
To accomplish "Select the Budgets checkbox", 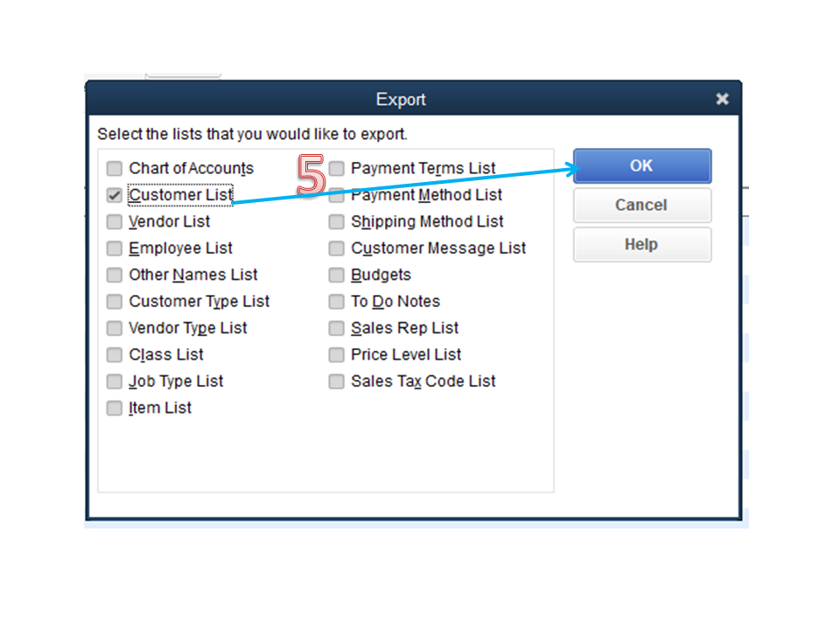I will point(337,276).
